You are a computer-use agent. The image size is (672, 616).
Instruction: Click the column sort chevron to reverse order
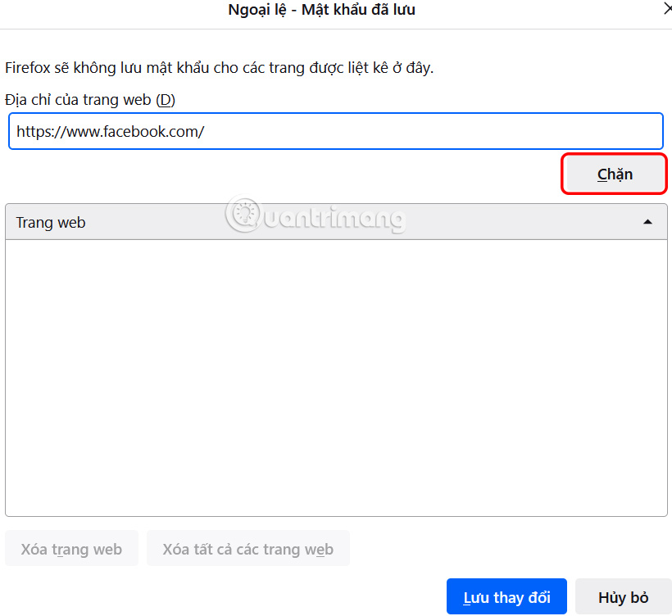[x=647, y=221]
